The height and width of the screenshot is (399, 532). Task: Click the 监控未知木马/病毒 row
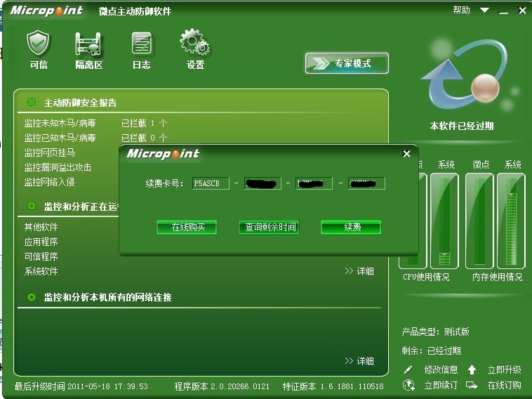click(x=60, y=123)
